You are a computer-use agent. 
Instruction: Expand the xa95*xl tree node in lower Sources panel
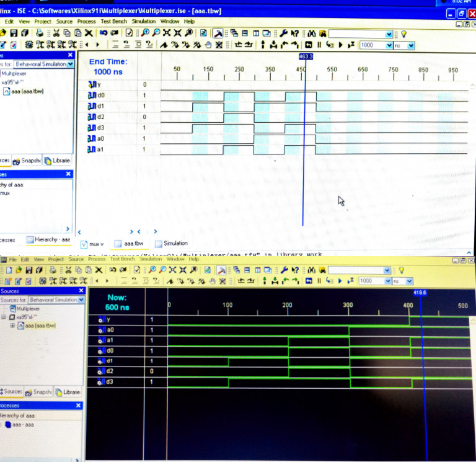point(4,317)
